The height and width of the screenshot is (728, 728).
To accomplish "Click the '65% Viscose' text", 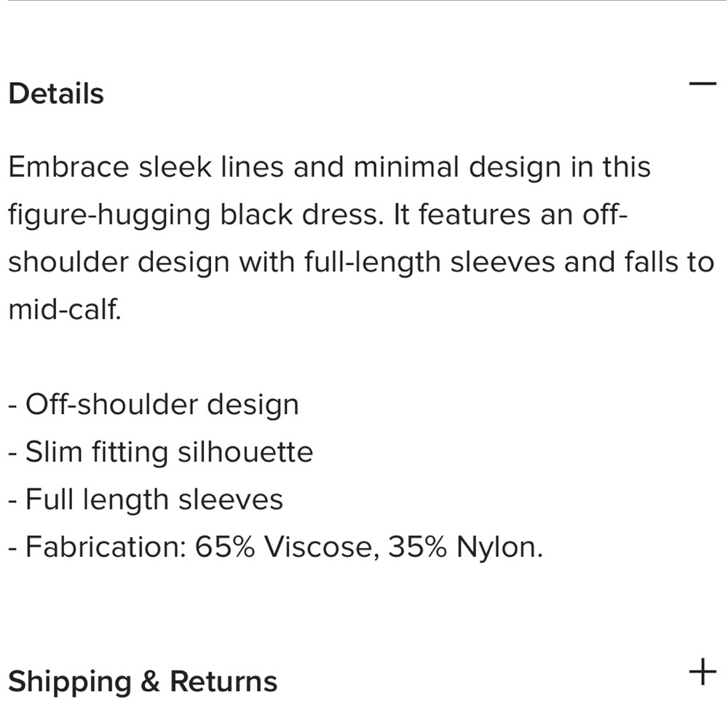I will [x=284, y=547].
